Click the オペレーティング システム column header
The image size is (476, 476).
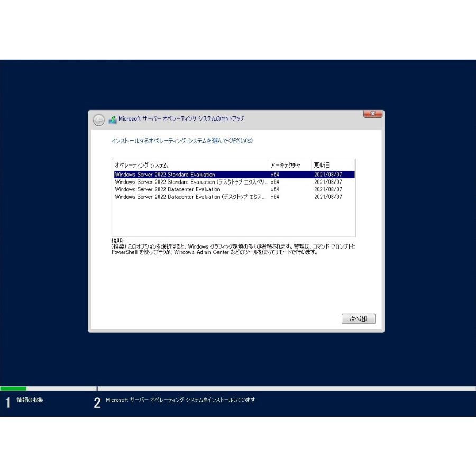[190, 165]
